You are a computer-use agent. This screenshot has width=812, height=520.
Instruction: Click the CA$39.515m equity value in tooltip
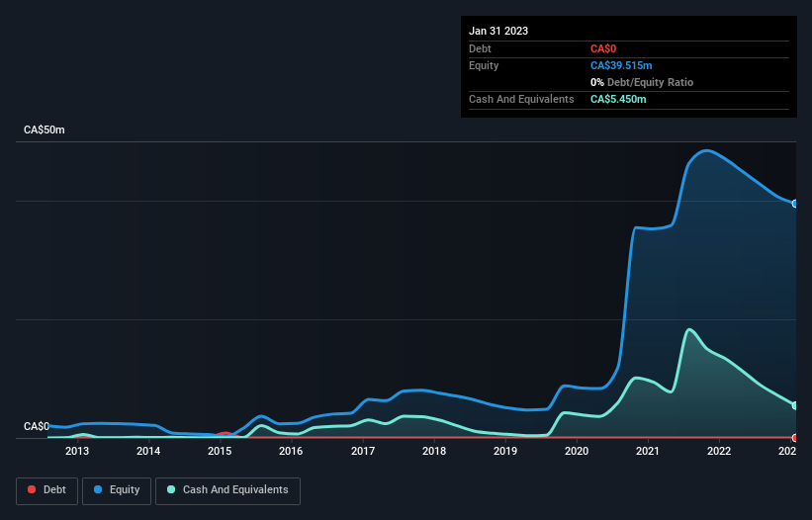(621, 65)
